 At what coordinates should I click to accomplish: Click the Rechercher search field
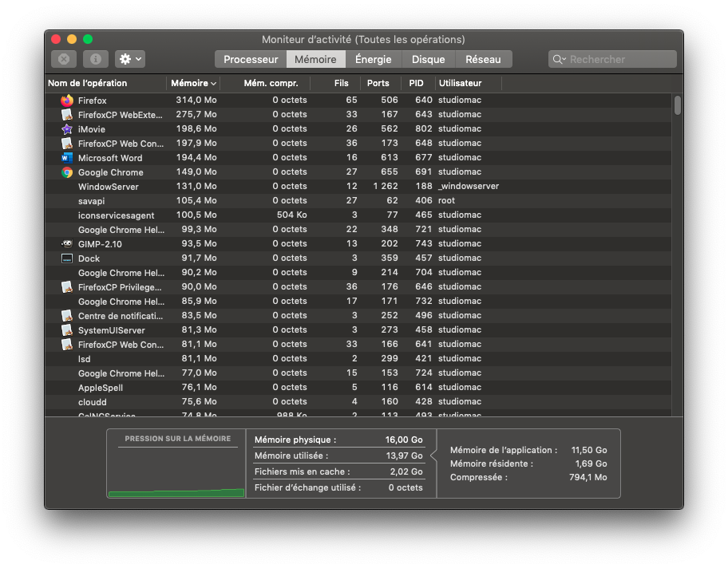(612, 59)
